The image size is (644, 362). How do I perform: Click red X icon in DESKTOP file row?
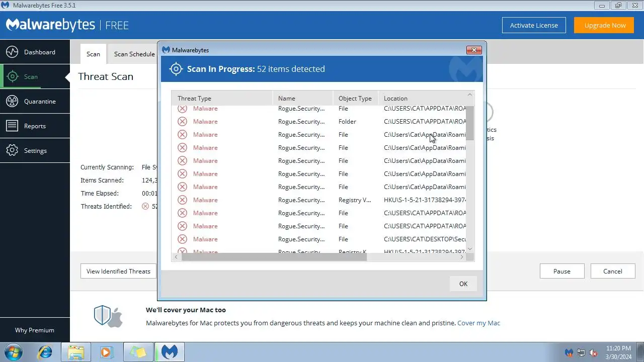(x=182, y=239)
